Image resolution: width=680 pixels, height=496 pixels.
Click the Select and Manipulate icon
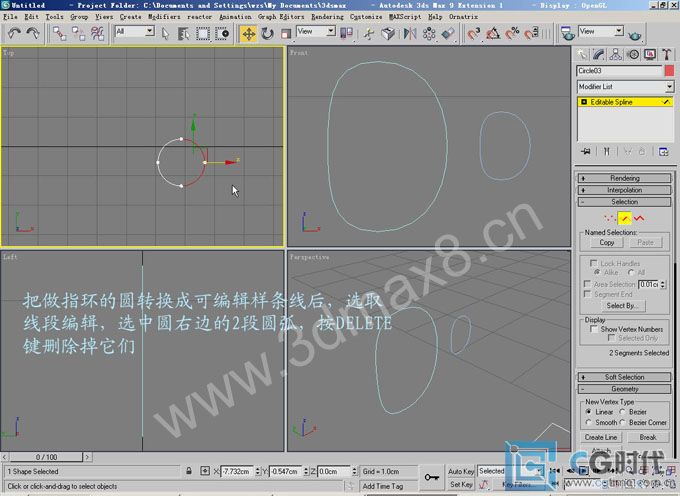(x=369, y=33)
